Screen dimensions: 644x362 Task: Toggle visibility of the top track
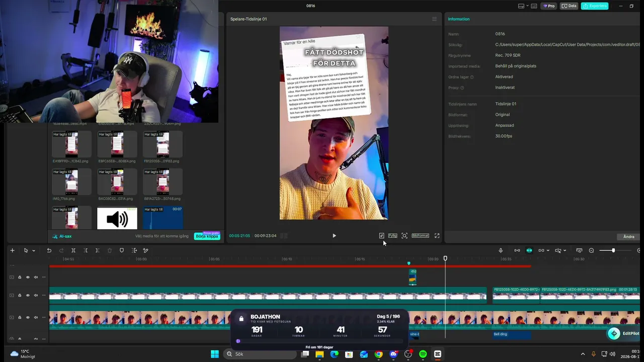28,277
